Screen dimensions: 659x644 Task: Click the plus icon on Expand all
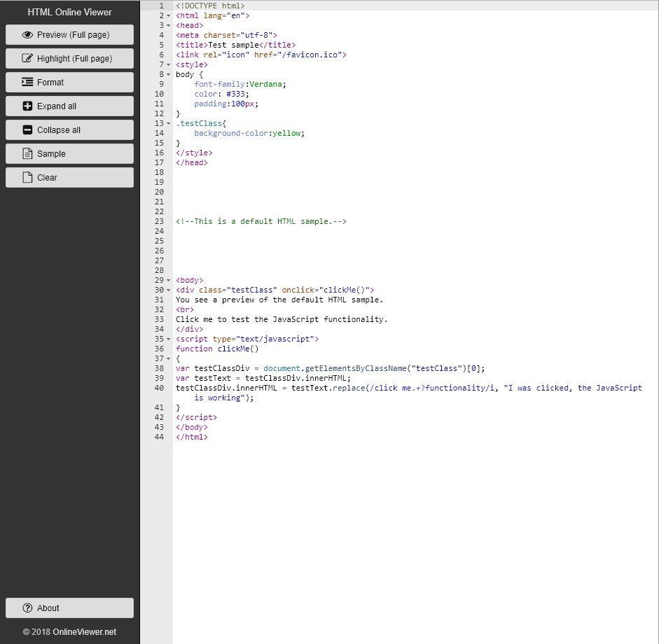tap(27, 106)
